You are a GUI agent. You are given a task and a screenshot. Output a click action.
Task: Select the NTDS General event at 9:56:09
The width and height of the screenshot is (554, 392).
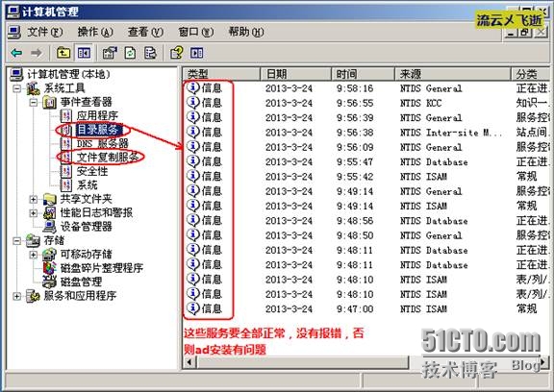[x=366, y=147]
